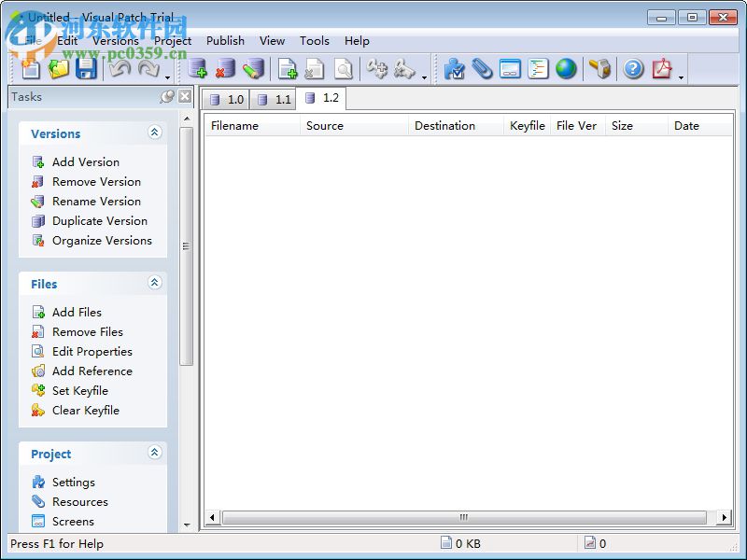Click the Open Project folder icon
Screen dimensions: 747x560
point(59,69)
